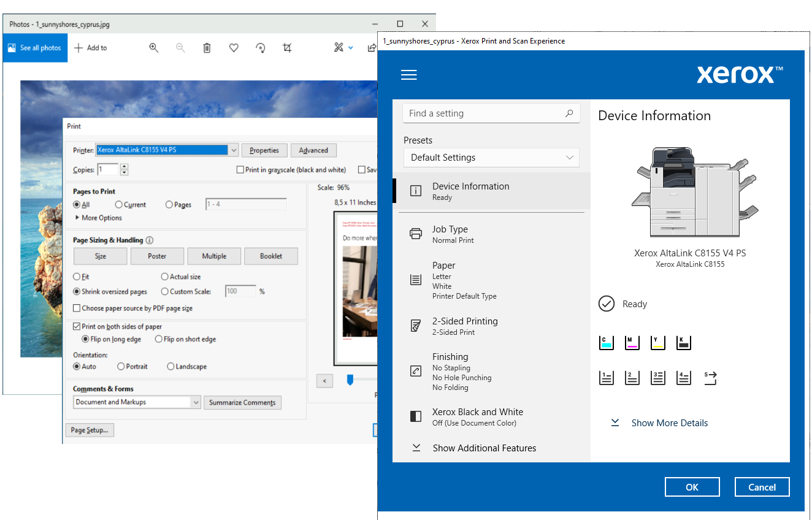Screen dimensions: 812x520
Task: Click the Device Information info icon in sidebar
Action: point(416,191)
